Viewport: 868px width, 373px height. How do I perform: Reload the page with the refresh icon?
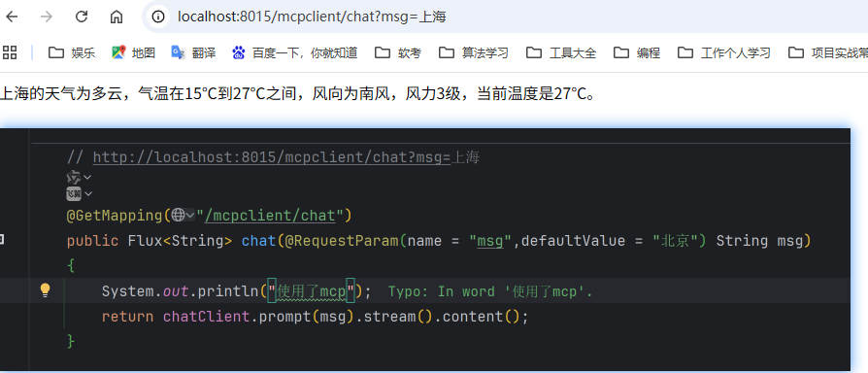coord(82,17)
